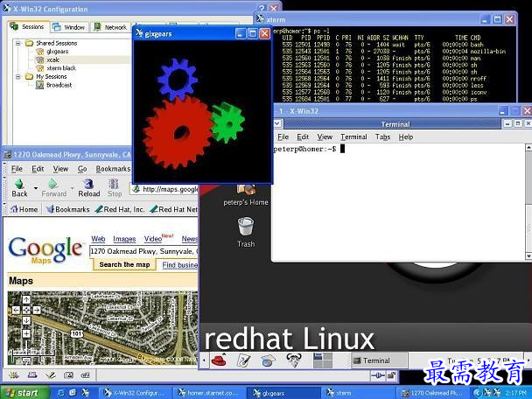Click the Terminal scrollbar up arrow

(x=528, y=147)
